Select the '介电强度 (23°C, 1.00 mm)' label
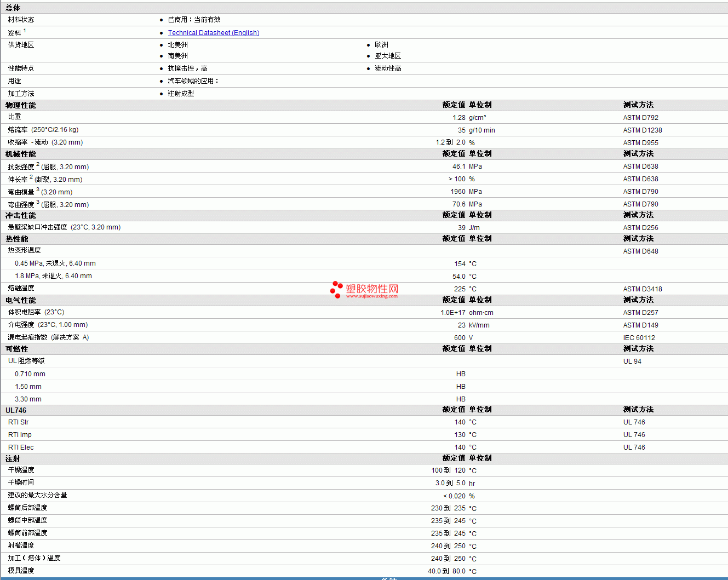This screenshot has height=580, width=728. 48,325
